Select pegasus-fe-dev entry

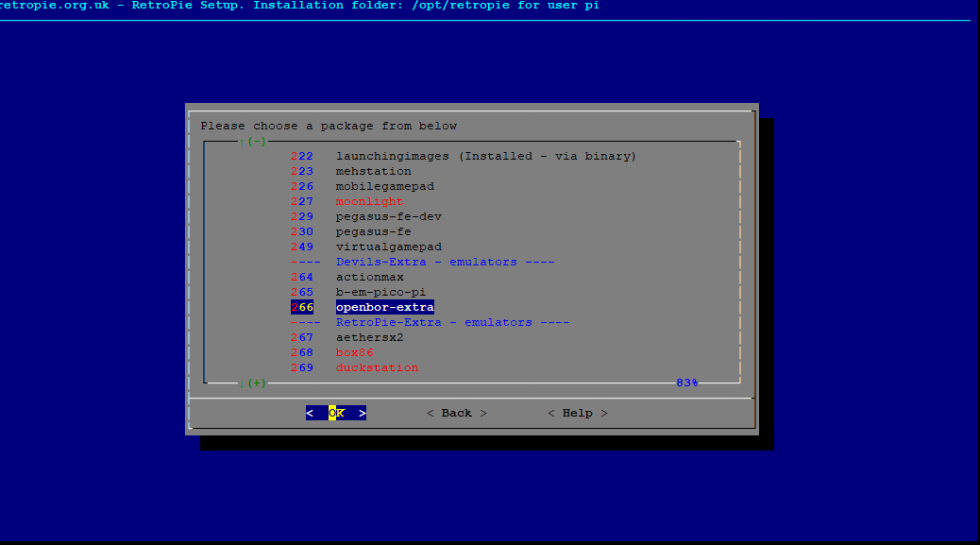point(388,216)
